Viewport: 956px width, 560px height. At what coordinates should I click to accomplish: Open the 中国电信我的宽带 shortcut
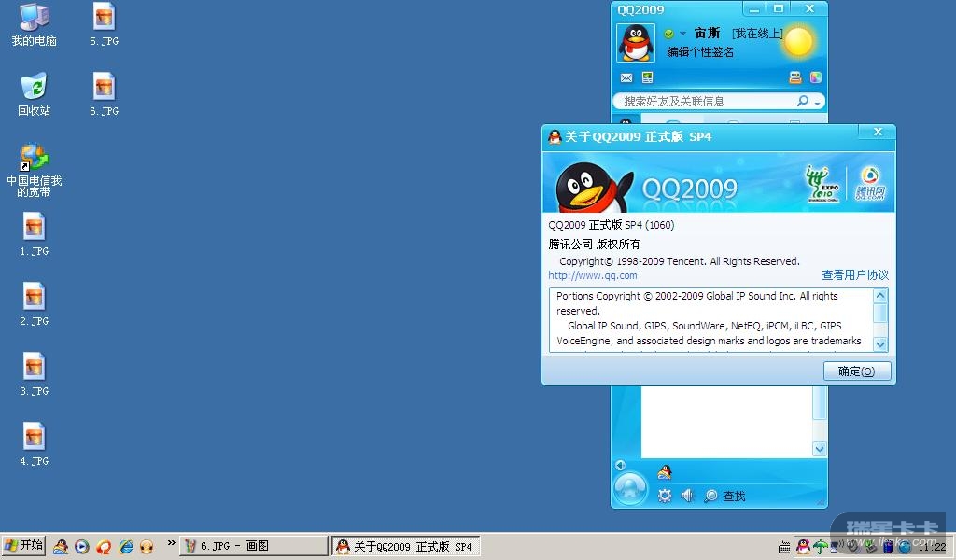pyautogui.click(x=35, y=171)
